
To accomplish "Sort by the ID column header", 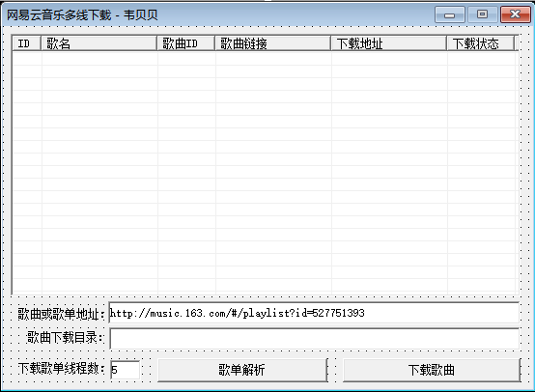I will pos(27,43).
